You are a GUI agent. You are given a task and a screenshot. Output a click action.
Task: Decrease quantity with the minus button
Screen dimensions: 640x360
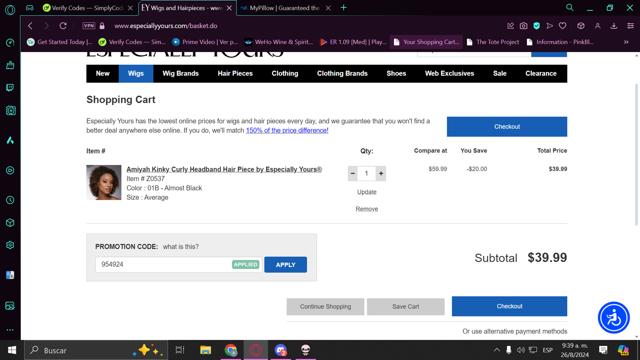click(353, 173)
